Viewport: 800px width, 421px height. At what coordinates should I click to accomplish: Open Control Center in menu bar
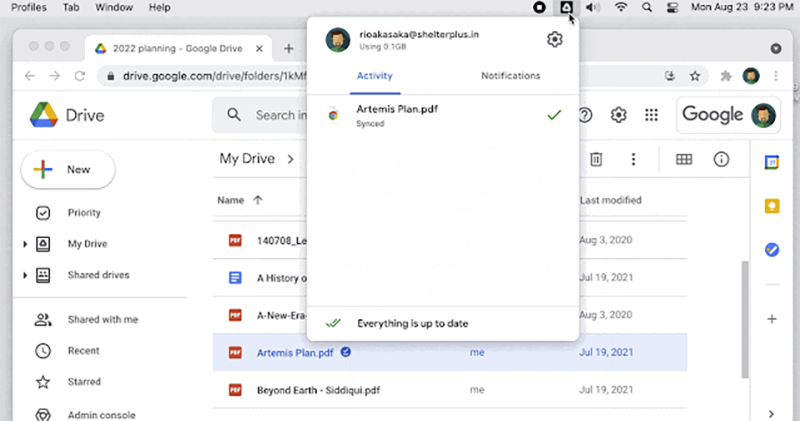[x=672, y=7]
